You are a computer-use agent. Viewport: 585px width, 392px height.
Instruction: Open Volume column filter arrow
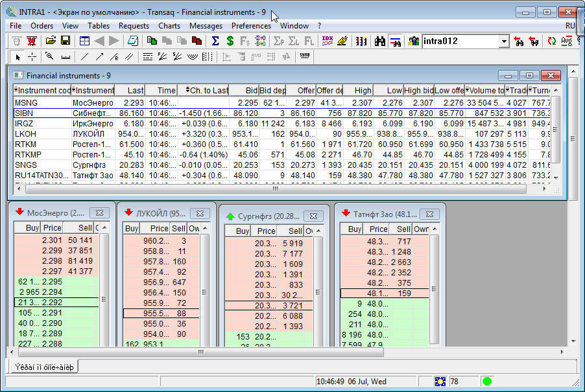pyautogui.click(x=467, y=91)
